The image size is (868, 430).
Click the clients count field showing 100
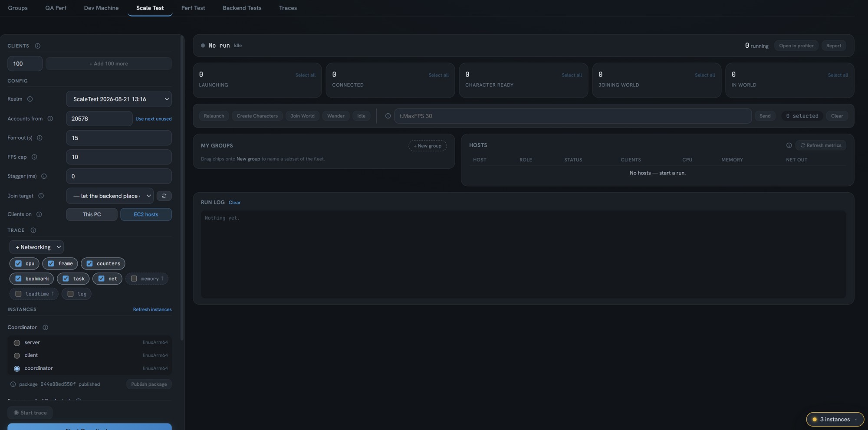[25, 63]
